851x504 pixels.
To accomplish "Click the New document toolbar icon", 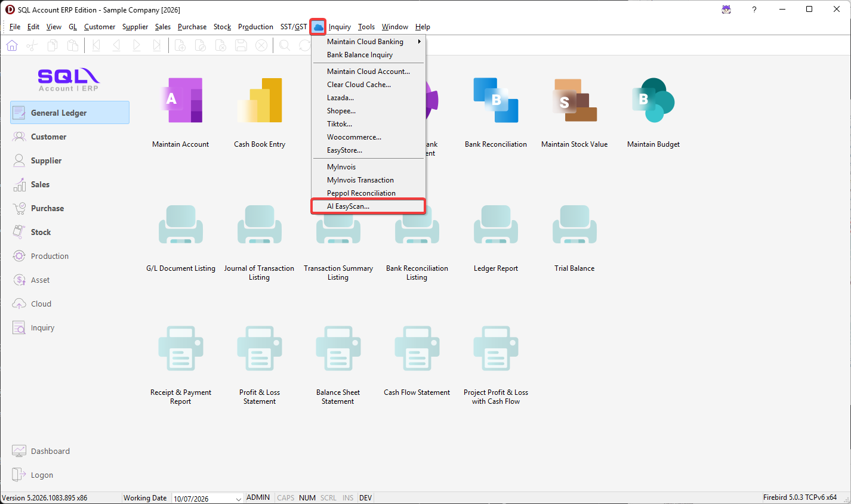I will point(180,45).
